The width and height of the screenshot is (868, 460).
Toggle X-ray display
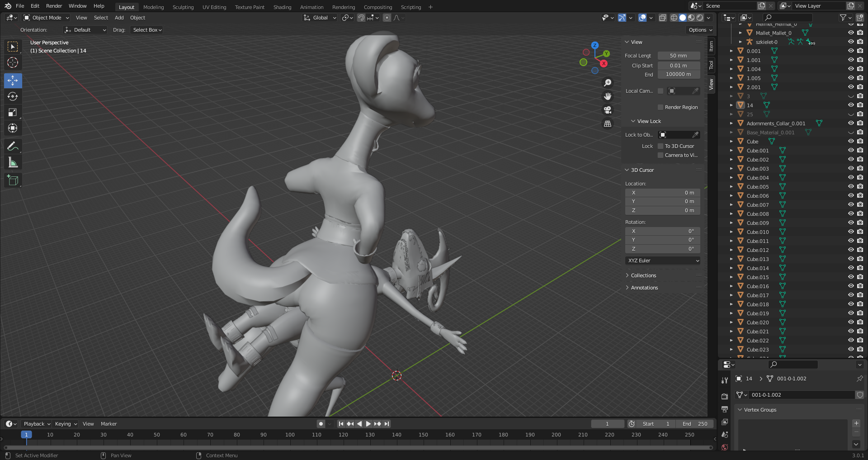[x=662, y=18]
